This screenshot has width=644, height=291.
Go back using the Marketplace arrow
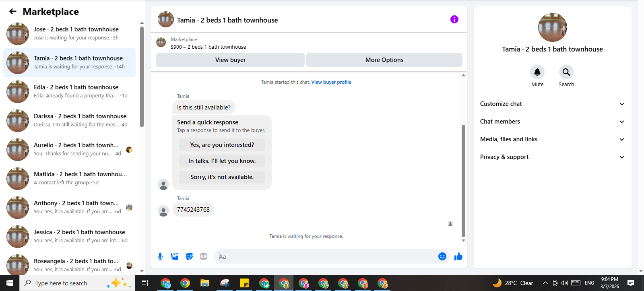click(x=13, y=11)
